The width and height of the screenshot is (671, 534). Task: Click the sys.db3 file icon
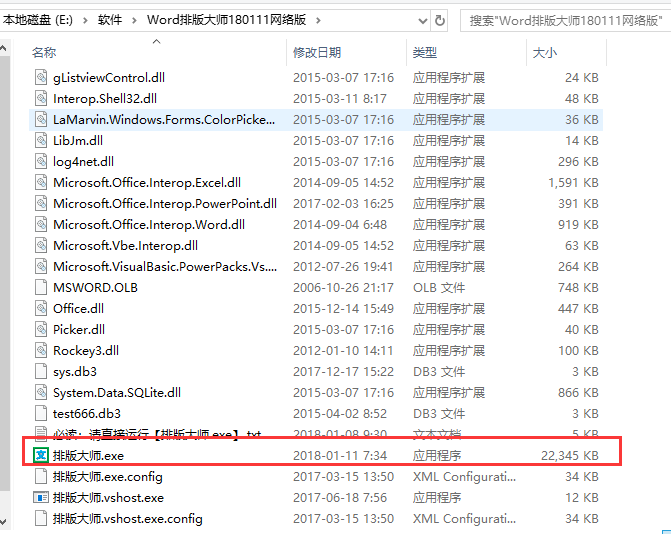click(41, 371)
